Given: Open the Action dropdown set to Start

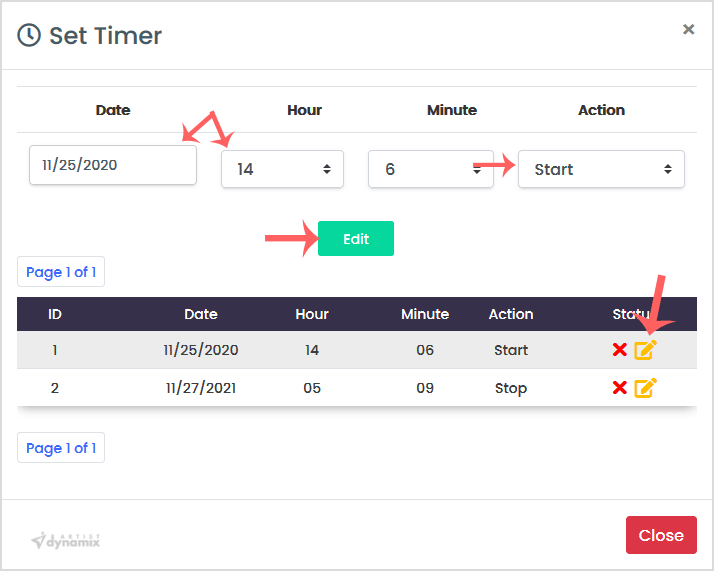Looking at the screenshot, I should (601, 169).
